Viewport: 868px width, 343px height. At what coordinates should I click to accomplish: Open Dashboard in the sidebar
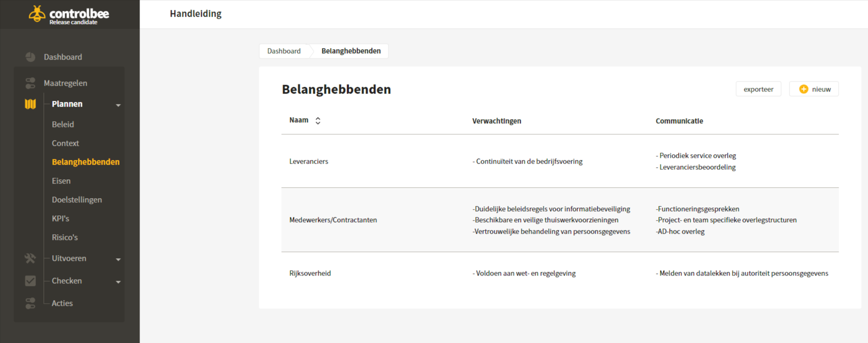click(x=63, y=57)
